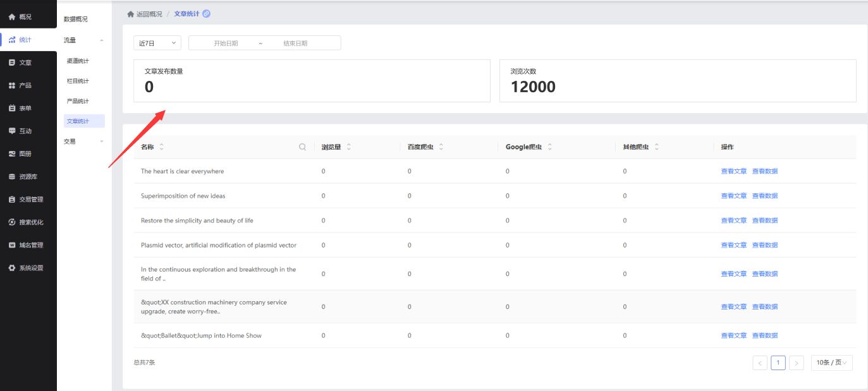Click 返回概况 breadcrumb link
The width and height of the screenshot is (868, 391).
[149, 14]
